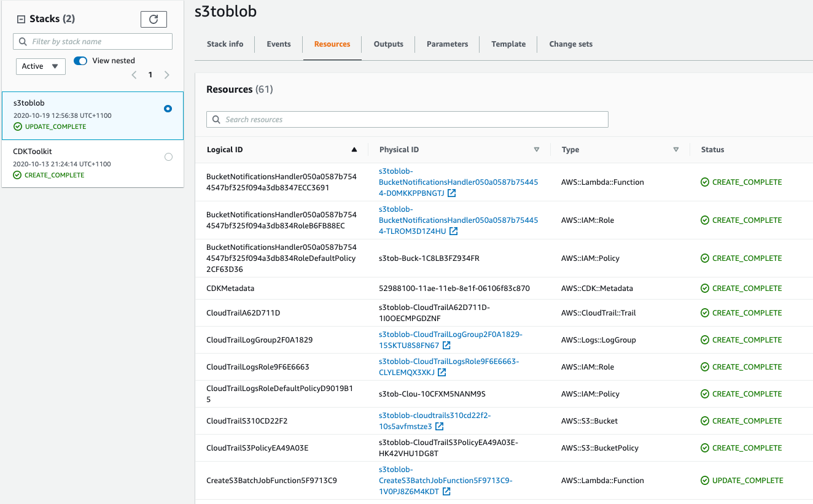Select stacks page number 1
The width and height of the screenshot is (813, 504).
tap(150, 75)
